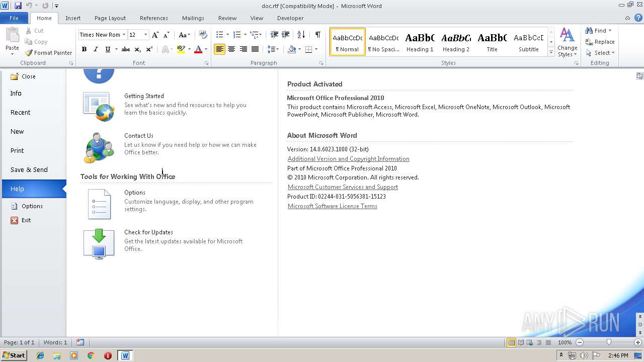Select Recent in Backstage menu
Viewport: 644px width, 362px height.
[33, 113]
